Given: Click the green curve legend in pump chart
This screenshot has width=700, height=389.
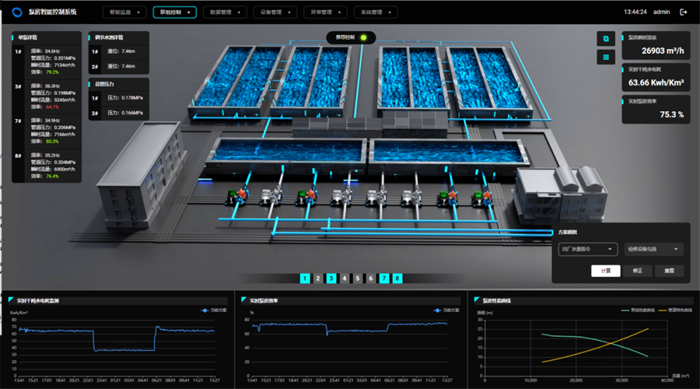Looking at the screenshot, I should click(x=638, y=310).
